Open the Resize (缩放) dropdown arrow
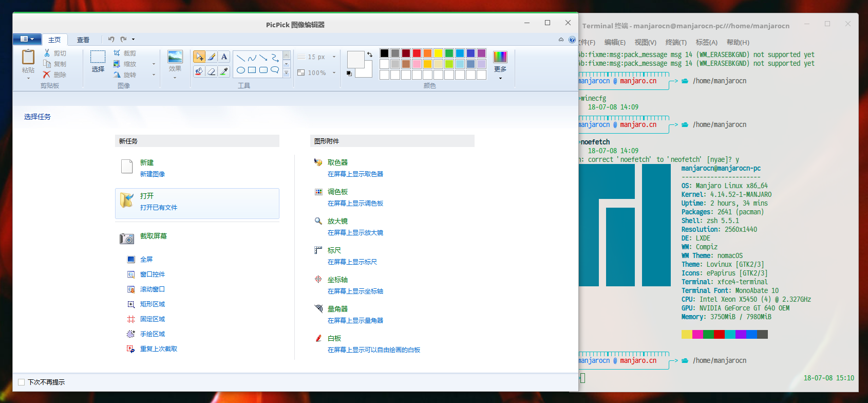Screen dimensions: 868x403 coord(154,64)
